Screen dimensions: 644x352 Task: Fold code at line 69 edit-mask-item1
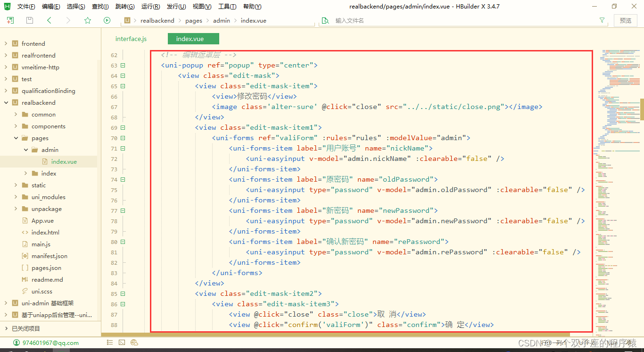pos(123,127)
